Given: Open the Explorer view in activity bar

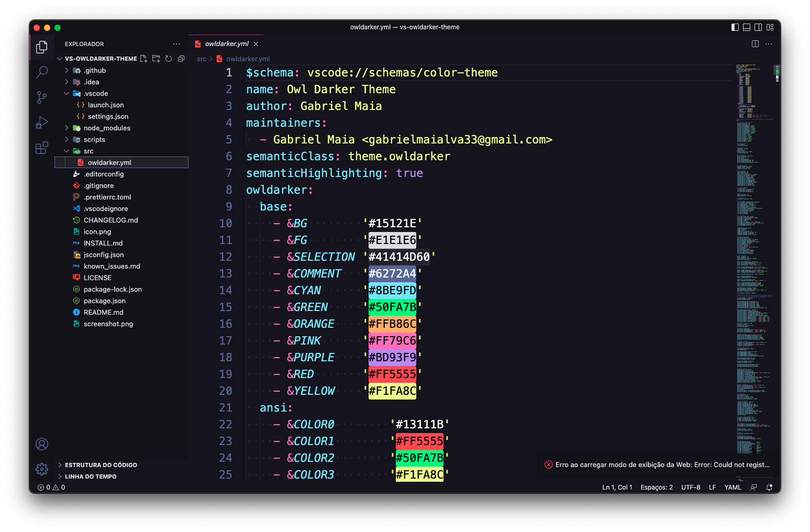Looking at the screenshot, I should 42,47.
